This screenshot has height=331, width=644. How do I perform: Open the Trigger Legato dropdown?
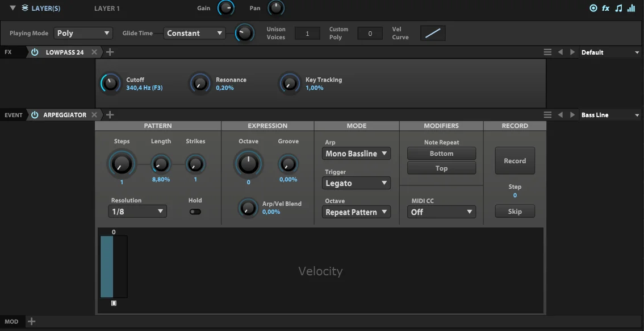[356, 183]
